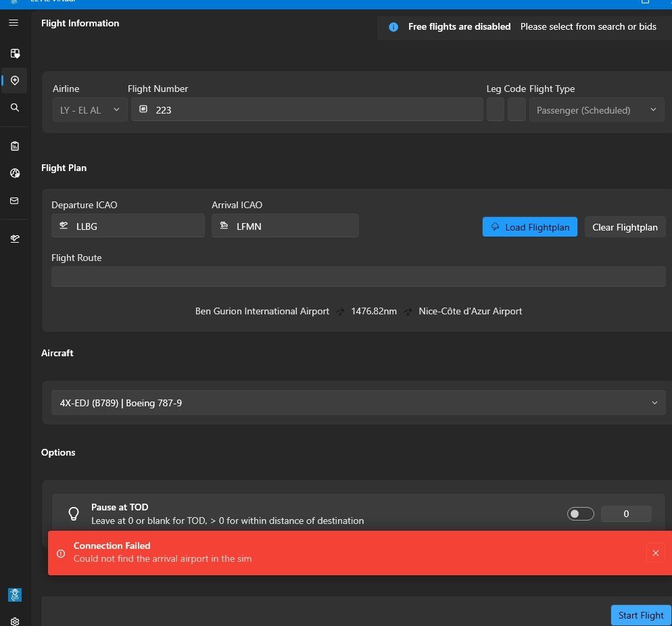Click the Pause at TOD distance field

pos(626,514)
